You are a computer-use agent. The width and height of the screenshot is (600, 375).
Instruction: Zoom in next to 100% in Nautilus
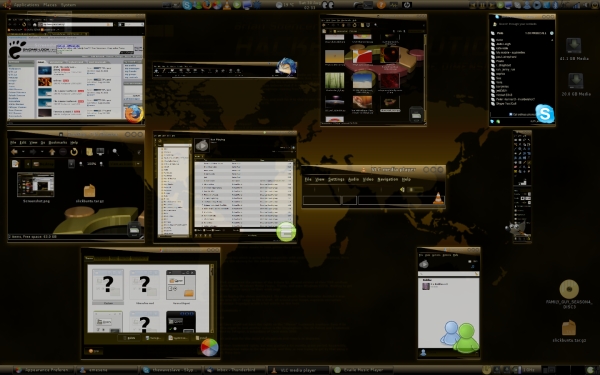(x=101, y=164)
